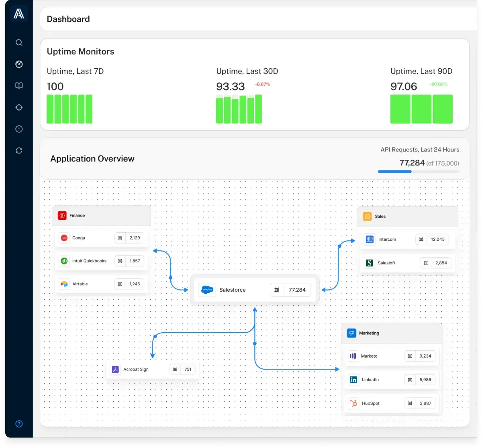Click the Airtable icon
Screen dimensions: 482x448
click(64, 284)
